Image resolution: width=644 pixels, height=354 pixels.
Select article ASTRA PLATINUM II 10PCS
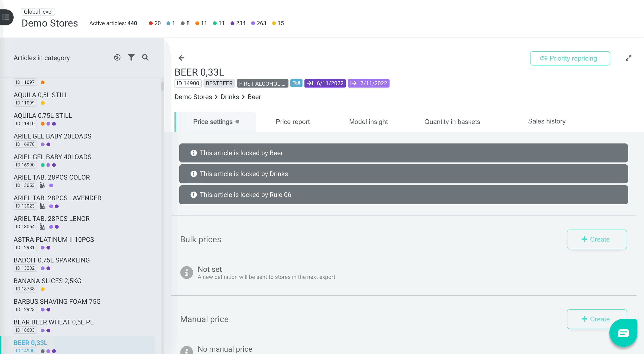pyautogui.click(x=54, y=240)
